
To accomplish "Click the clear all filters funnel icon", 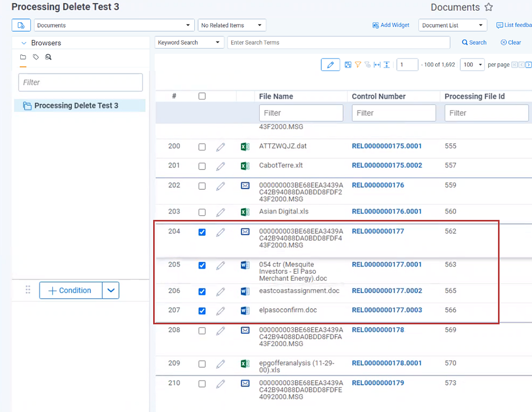I will click(368, 64).
